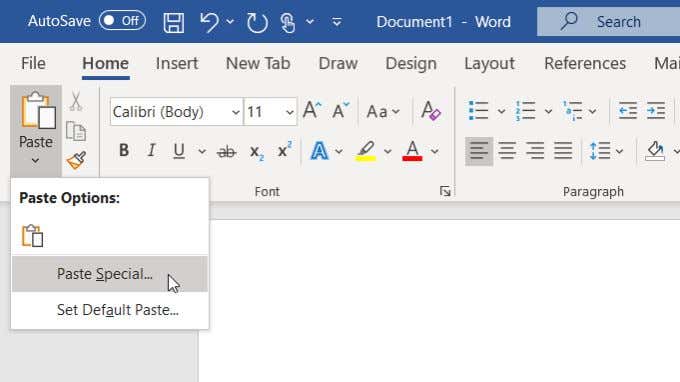
Task: Open the Touch/Mouse Mode dropdown arrow
Action: (310, 22)
